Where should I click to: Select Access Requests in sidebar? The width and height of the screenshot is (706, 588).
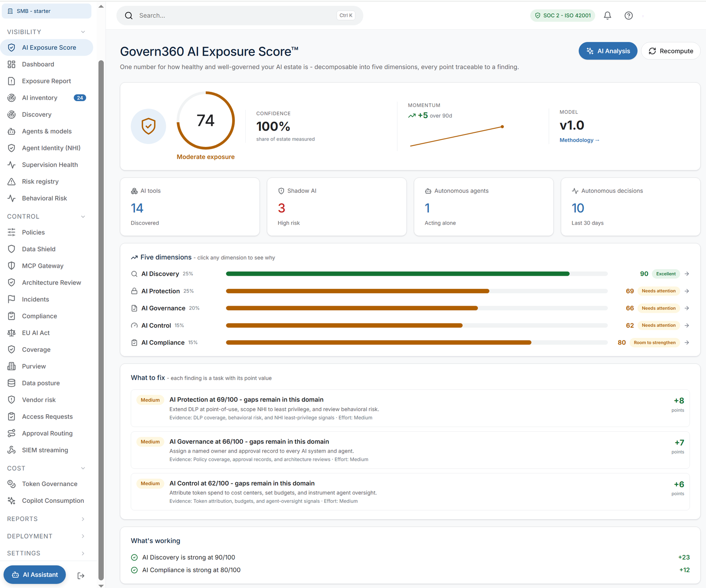tap(46, 417)
